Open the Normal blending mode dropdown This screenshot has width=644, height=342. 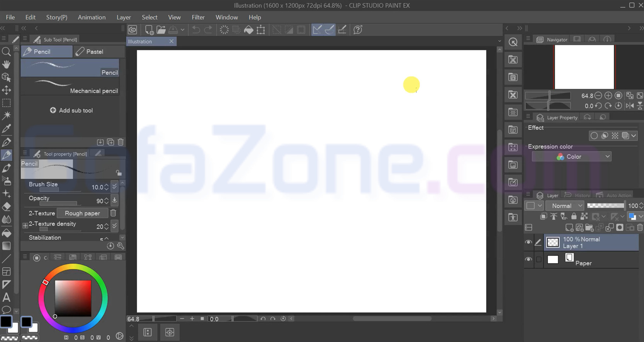(566, 206)
